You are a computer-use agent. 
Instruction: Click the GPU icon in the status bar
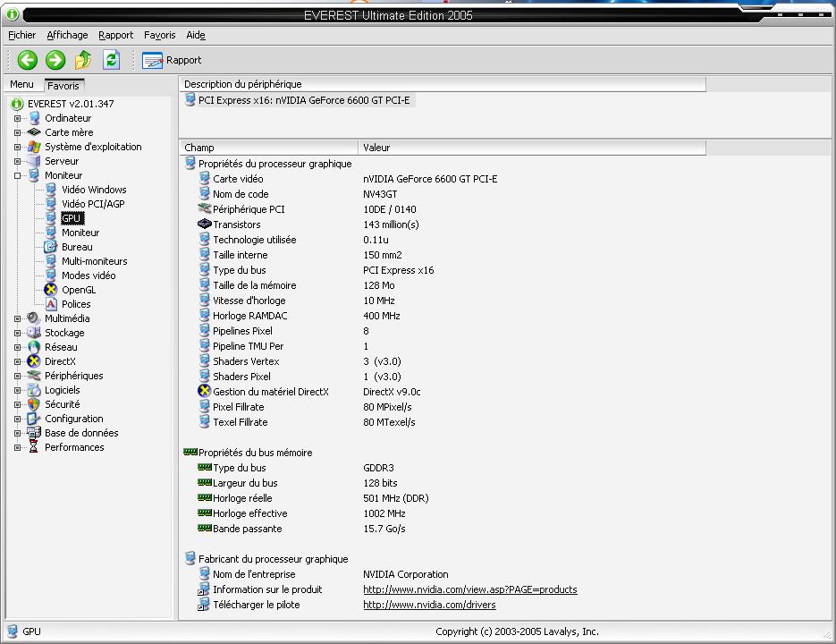click(13, 631)
